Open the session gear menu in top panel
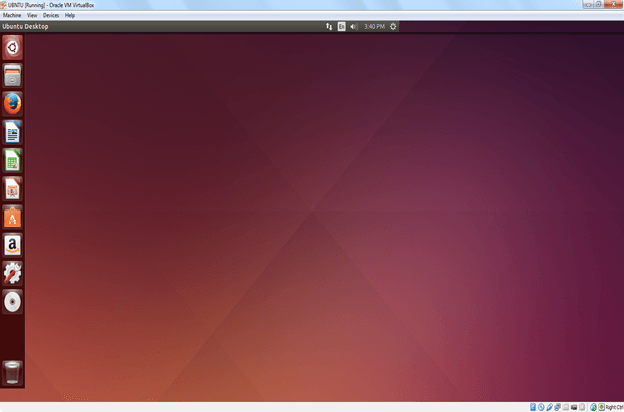 (x=393, y=26)
